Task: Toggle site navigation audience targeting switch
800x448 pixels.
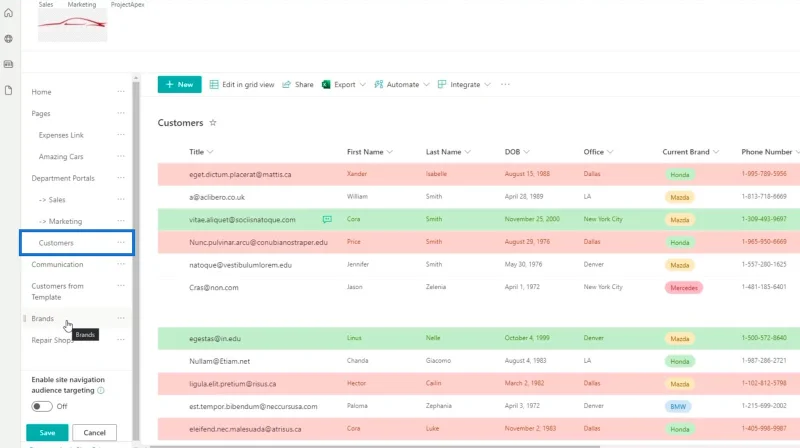Action: click(x=42, y=406)
